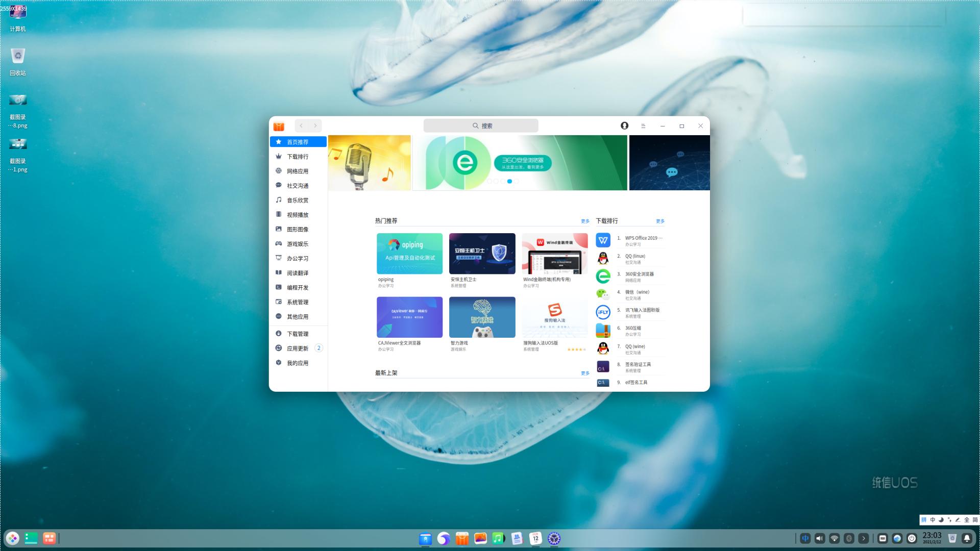Viewport: 980px width, 551px height.
Task: Click 更多 link beside 热门推荐
Action: click(x=585, y=221)
